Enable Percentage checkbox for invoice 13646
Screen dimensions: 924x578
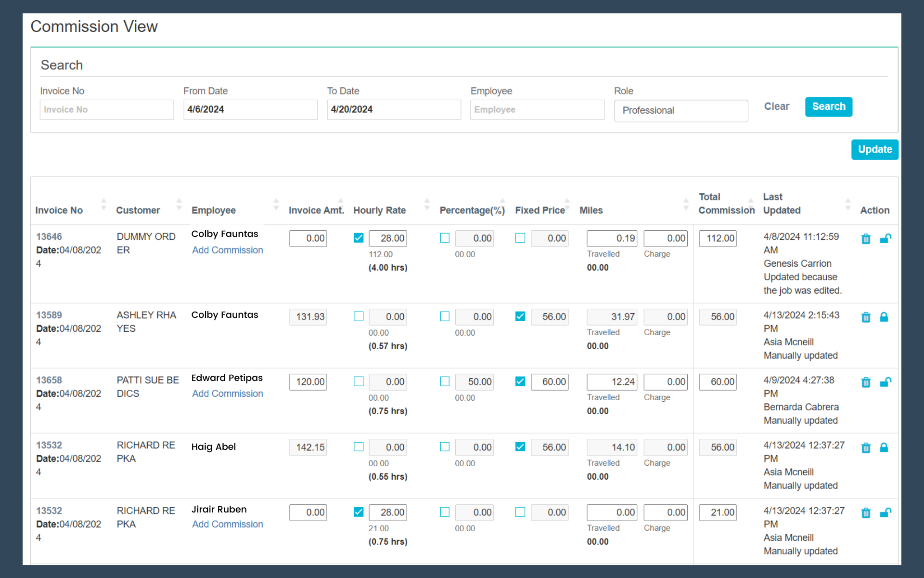[x=445, y=238]
